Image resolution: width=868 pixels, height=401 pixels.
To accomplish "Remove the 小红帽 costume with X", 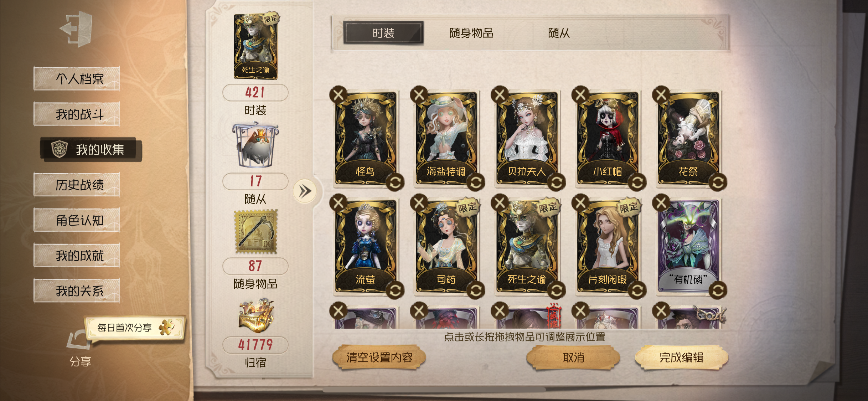I will 580,95.
